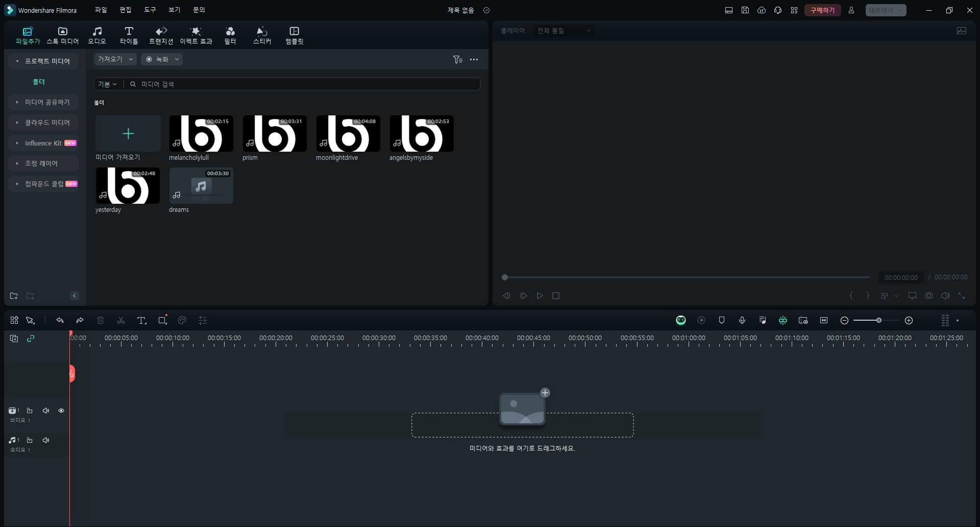
Task: Toggle auto ripple link icon
Action: point(31,338)
